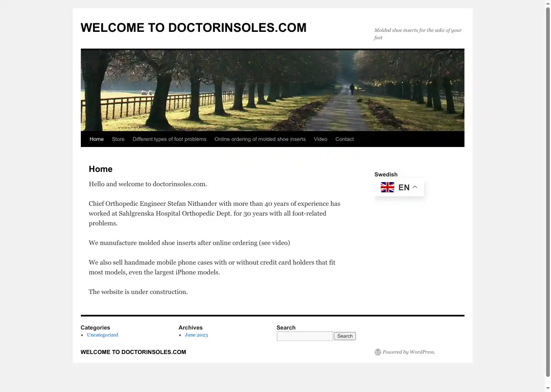Click the UK flag icon in language switcher
551x392 pixels.
click(387, 187)
